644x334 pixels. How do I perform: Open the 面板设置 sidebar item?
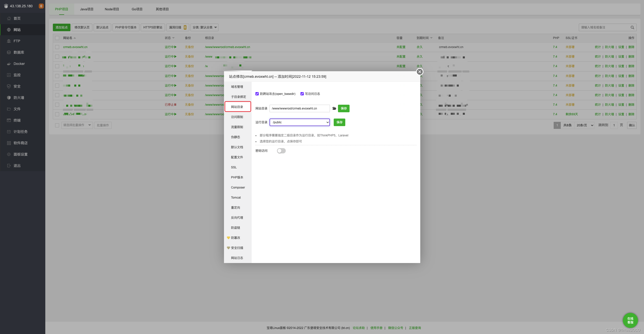[x=23, y=154]
